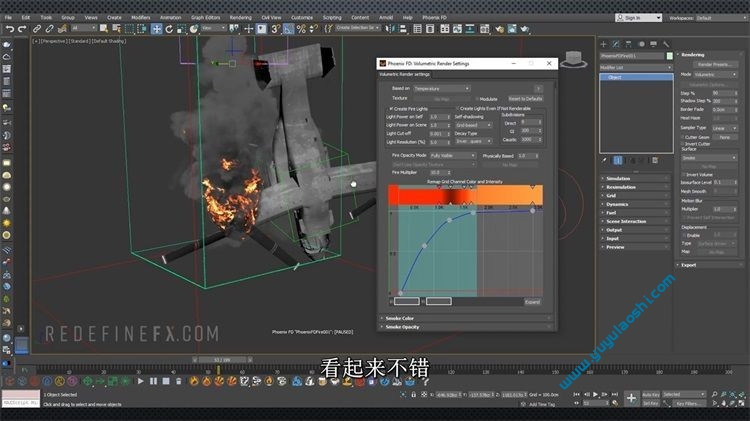Screen dimensions: 750x421
Task: Enable Create Lights Even If Not Renderable
Action: (457, 109)
